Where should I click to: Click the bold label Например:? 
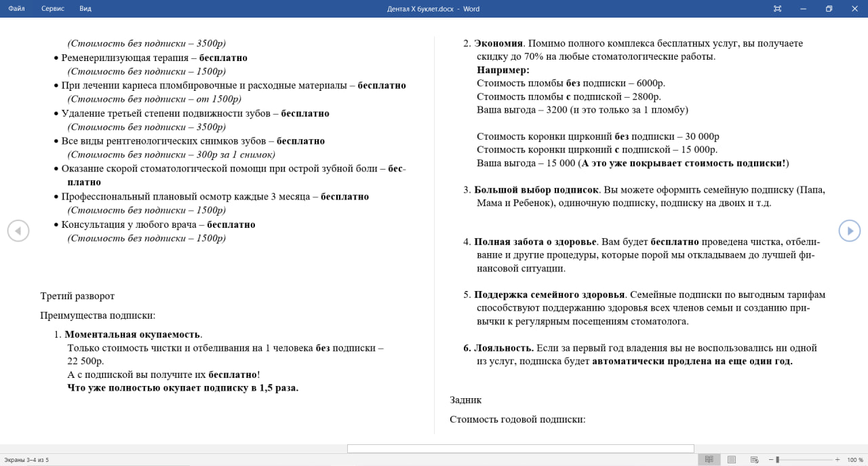pyautogui.click(x=503, y=70)
